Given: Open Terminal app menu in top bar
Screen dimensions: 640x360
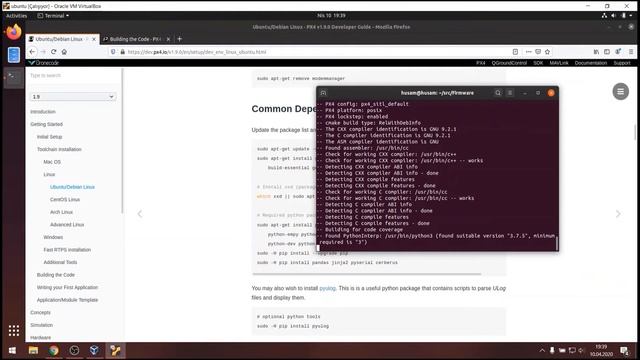Looking at the screenshot, I should click(53, 16).
